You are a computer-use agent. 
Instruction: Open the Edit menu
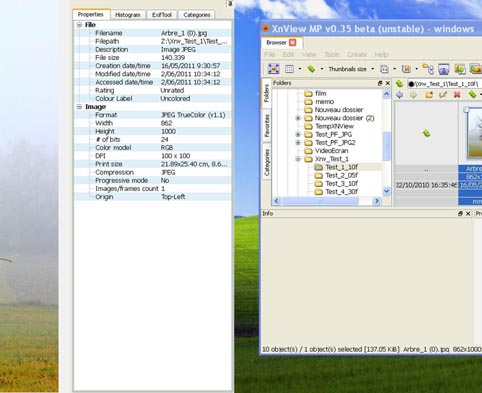(x=288, y=54)
